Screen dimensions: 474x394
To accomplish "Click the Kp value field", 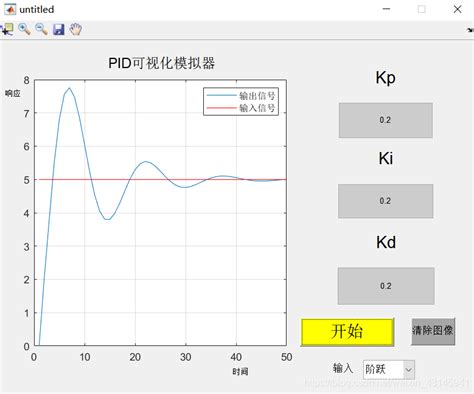I will pos(386,120).
